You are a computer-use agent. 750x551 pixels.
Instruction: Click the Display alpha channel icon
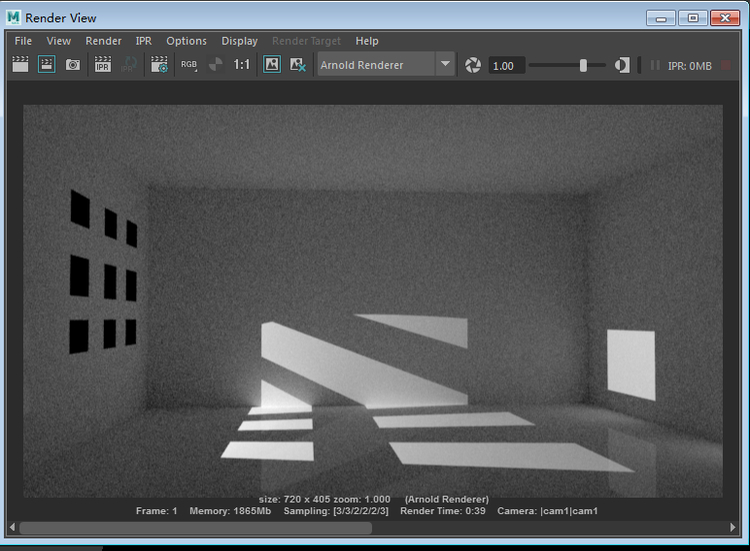216,65
